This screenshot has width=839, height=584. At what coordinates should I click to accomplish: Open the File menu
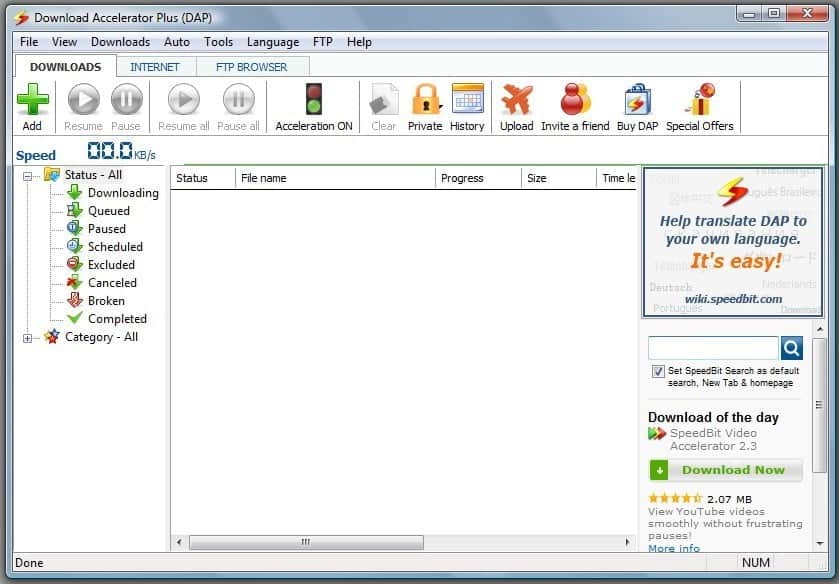pos(29,42)
